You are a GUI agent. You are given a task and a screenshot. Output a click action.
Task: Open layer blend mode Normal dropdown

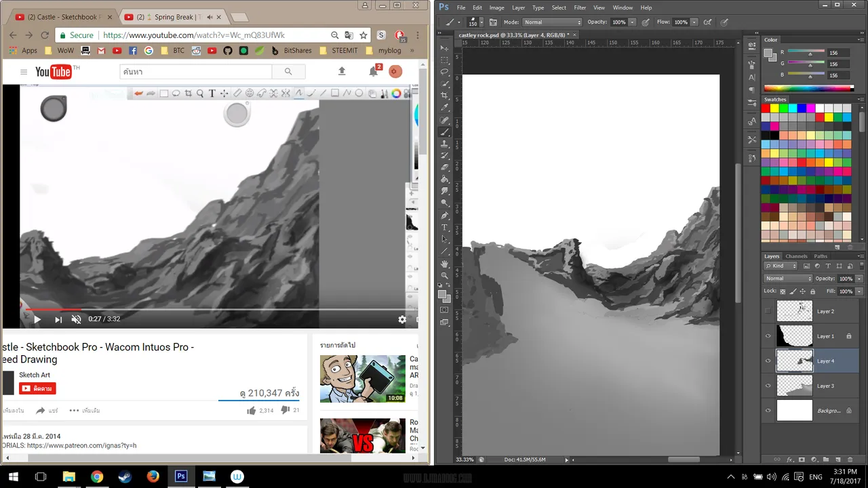(788, 279)
